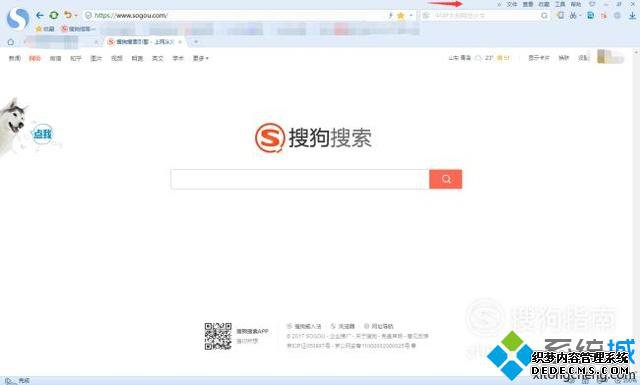This screenshot has width=640, height=385.
Task: Reload the page with the green refresh icon
Action: tap(53, 15)
